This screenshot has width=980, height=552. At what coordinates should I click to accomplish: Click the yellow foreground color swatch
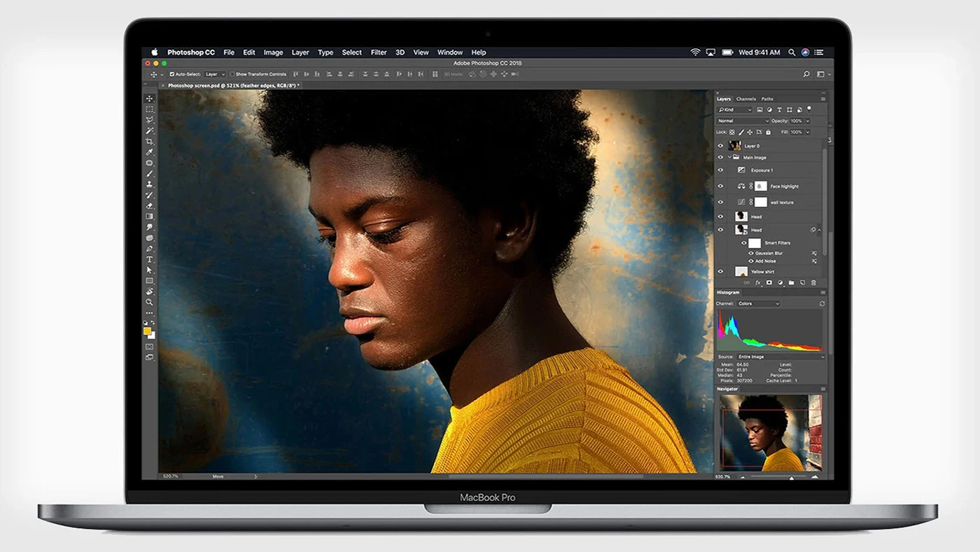(x=148, y=331)
